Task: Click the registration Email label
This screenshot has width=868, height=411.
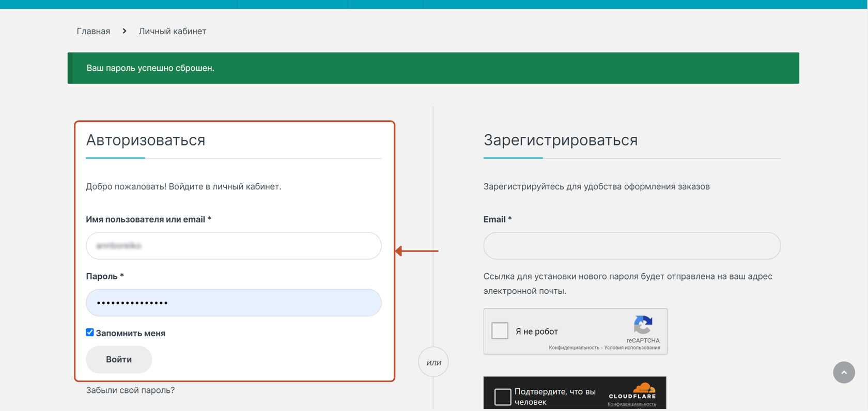Action: pos(498,219)
